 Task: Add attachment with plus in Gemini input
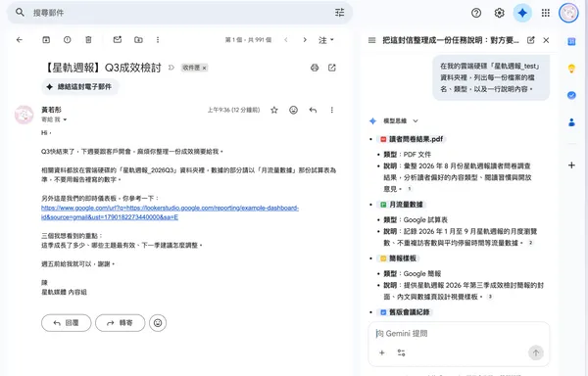point(382,352)
